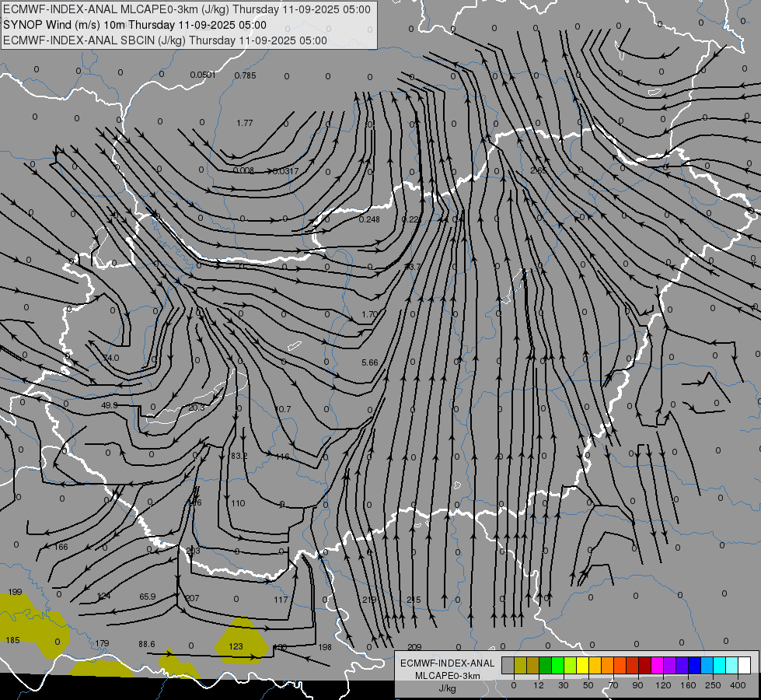Select the map value 10.7

283,410
